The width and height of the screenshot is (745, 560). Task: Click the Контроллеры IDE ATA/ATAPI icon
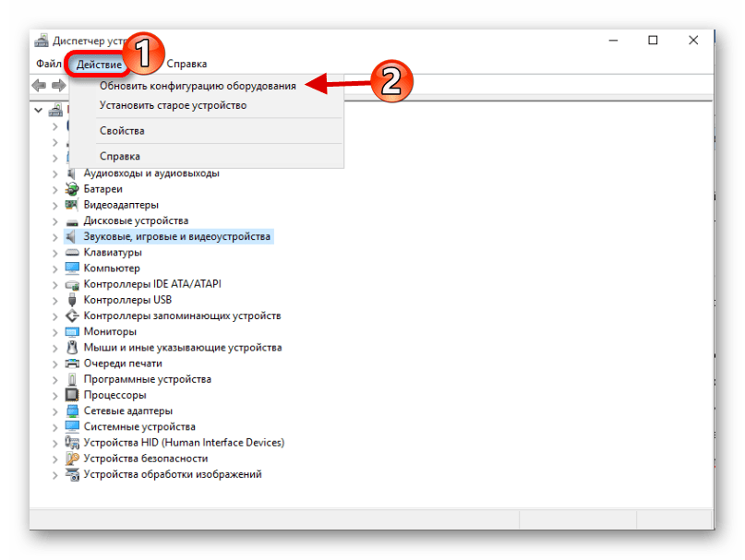click(72, 284)
